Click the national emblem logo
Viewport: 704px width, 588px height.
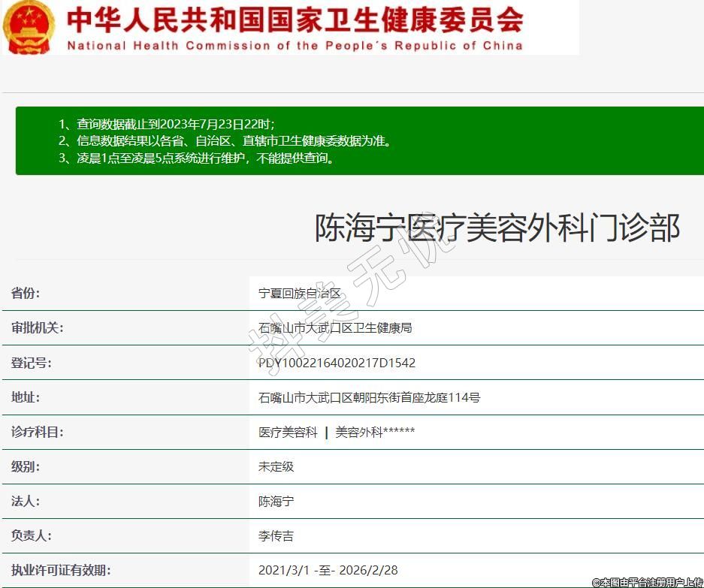[x=29, y=27]
